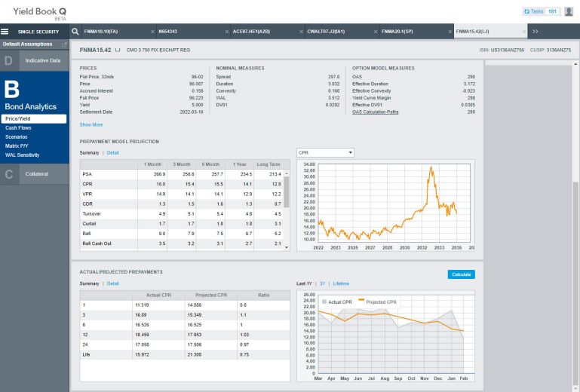Toggle Actual CPR legend entry
Viewport: 580px width, 392px height.
click(x=337, y=302)
